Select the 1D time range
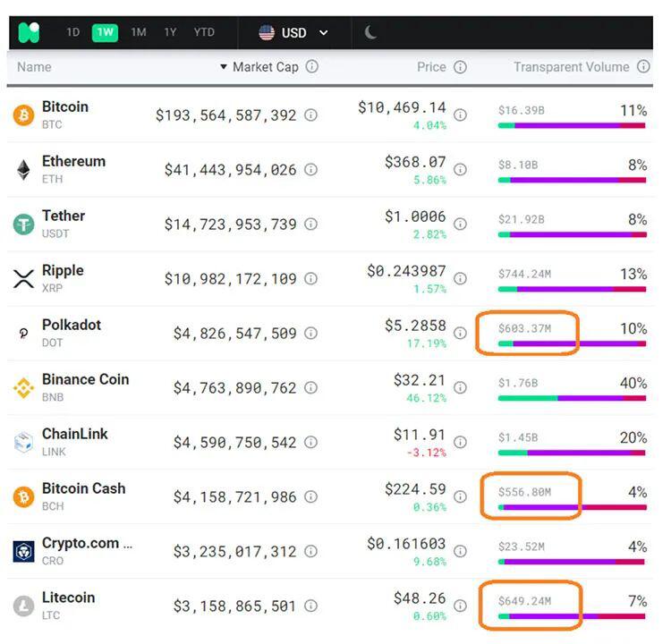Viewport: 671px width, 644px height. point(73,33)
